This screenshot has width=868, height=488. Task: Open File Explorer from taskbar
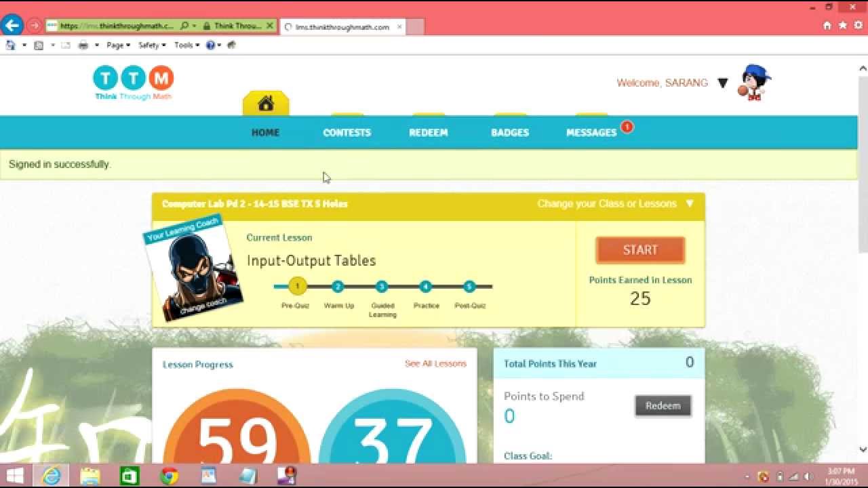point(90,476)
